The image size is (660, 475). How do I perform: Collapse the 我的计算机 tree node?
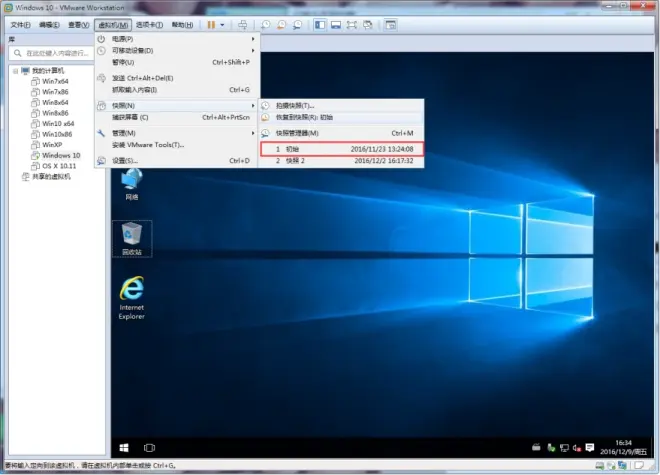pyautogui.click(x=16, y=71)
